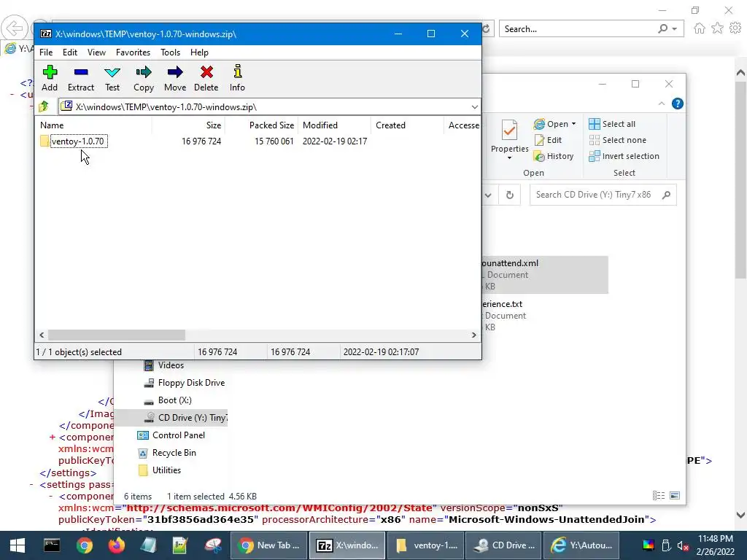The width and height of the screenshot is (747, 560).
Task: Collapse the Explorer ribbon with chevron
Action: 661,104
